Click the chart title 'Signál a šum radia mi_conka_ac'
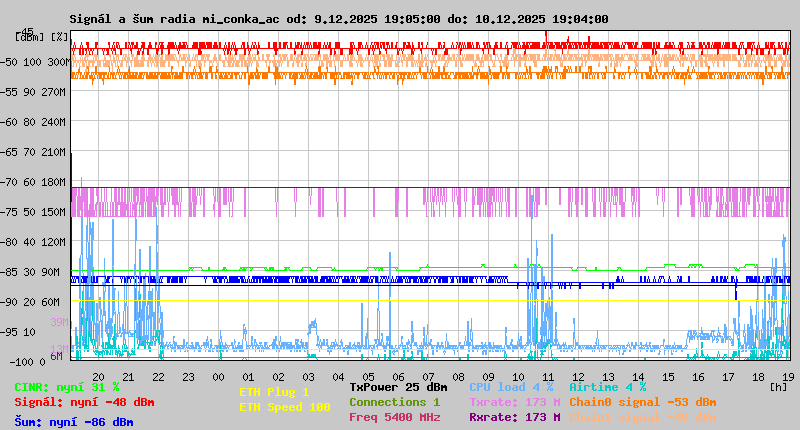The image size is (800, 430). [174, 19]
